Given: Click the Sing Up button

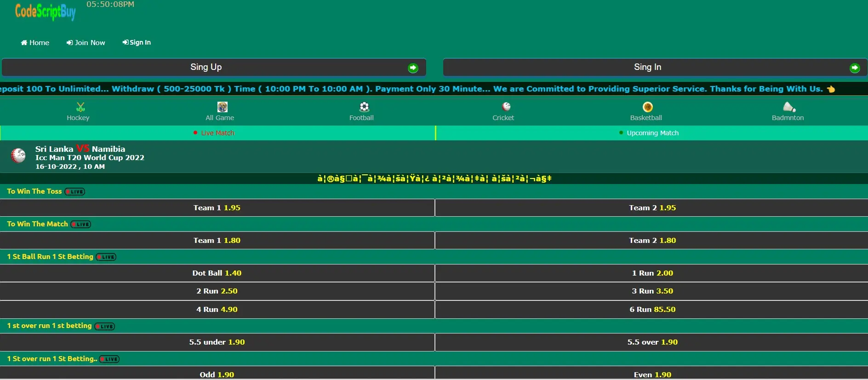Looking at the screenshot, I should coord(214,67).
